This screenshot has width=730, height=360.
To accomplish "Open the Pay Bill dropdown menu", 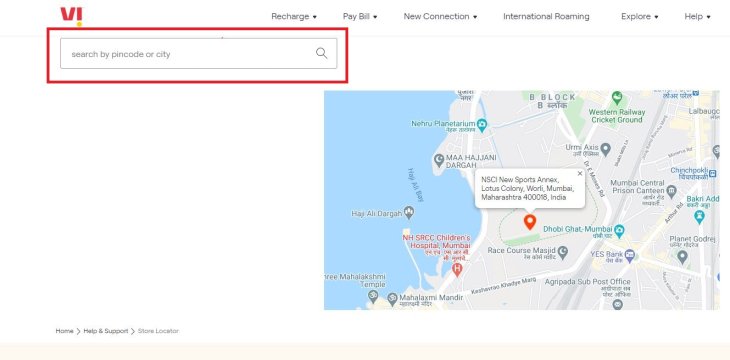I will point(360,16).
